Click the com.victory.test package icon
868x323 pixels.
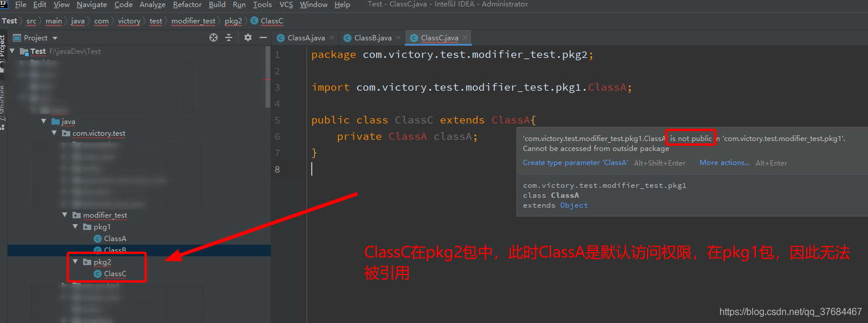66,133
